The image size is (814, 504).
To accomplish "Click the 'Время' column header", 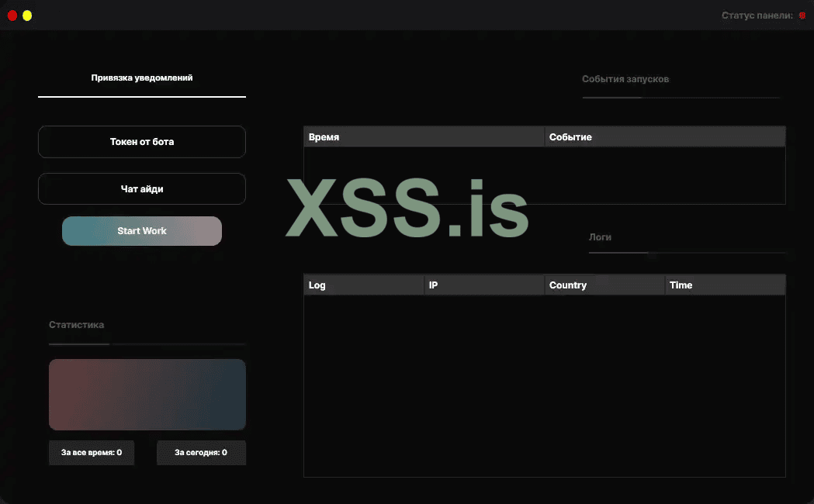I will pyautogui.click(x=424, y=137).
